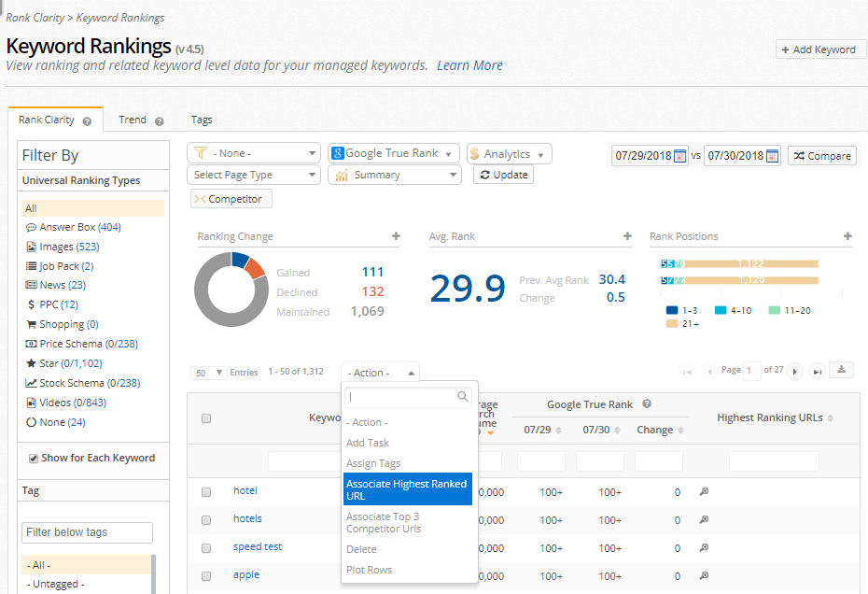Image resolution: width=868 pixels, height=594 pixels.
Task: Open the Analytics dropdown
Action: [510, 153]
